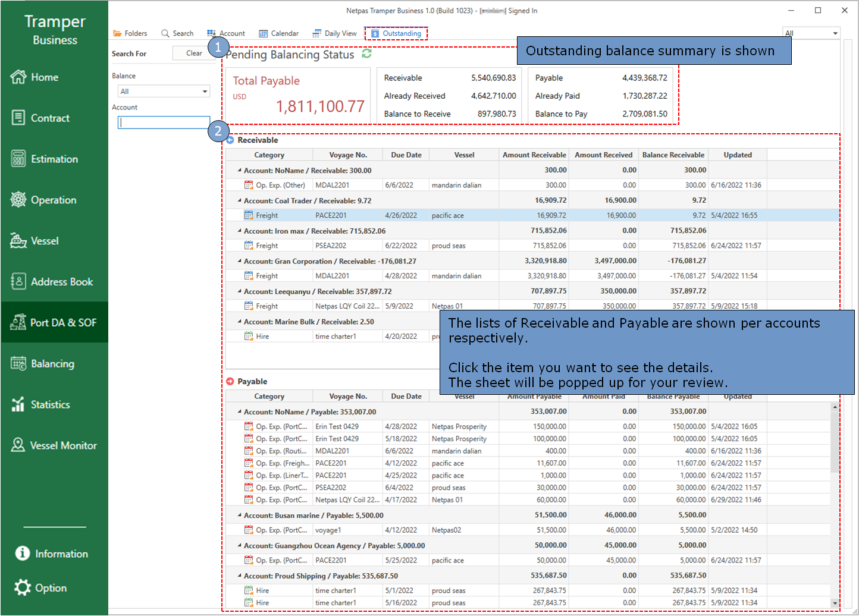Sort Receivable by Balance Receivable column
Screen dimensions: 859x616
click(x=673, y=155)
